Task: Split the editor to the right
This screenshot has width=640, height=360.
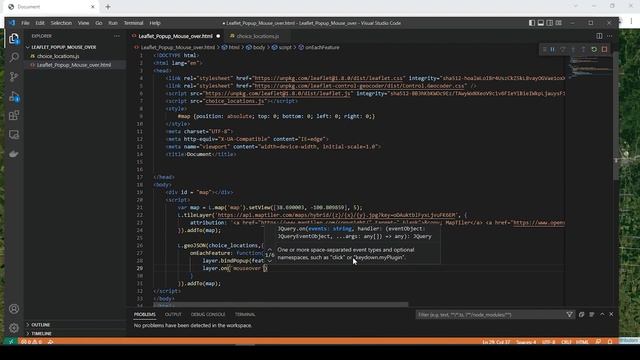Action: [x=599, y=36]
